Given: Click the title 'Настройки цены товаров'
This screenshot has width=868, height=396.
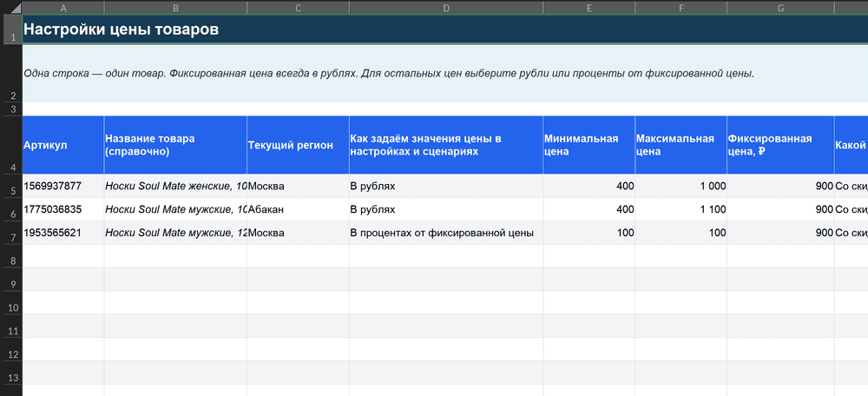Looking at the screenshot, I should [x=122, y=30].
